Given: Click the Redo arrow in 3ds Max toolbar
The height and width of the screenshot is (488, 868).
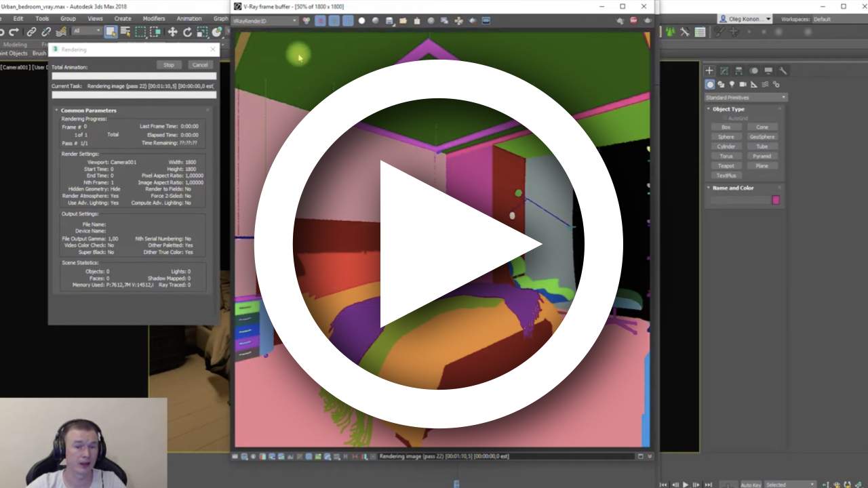Looking at the screenshot, I should tap(14, 32).
